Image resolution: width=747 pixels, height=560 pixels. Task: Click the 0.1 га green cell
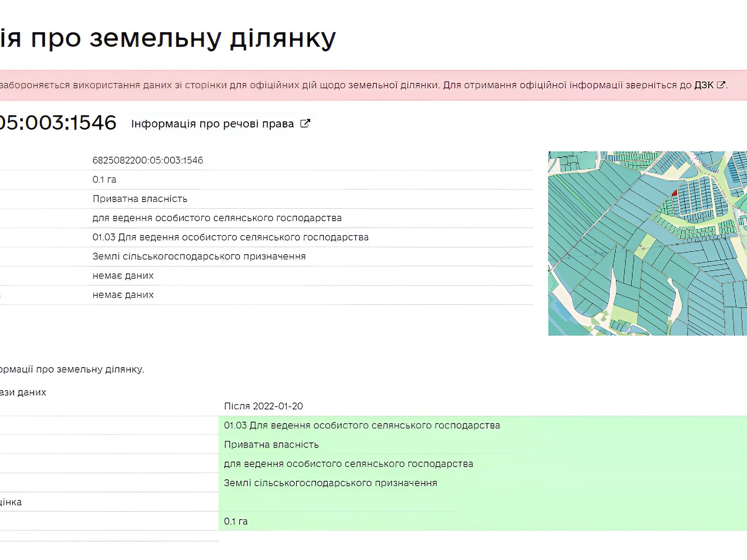click(236, 521)
